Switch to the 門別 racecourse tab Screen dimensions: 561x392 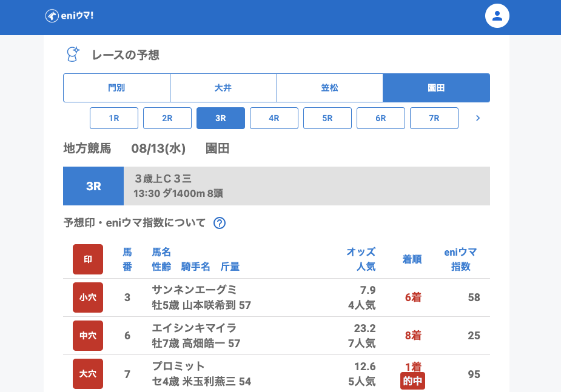coord(116,88)
